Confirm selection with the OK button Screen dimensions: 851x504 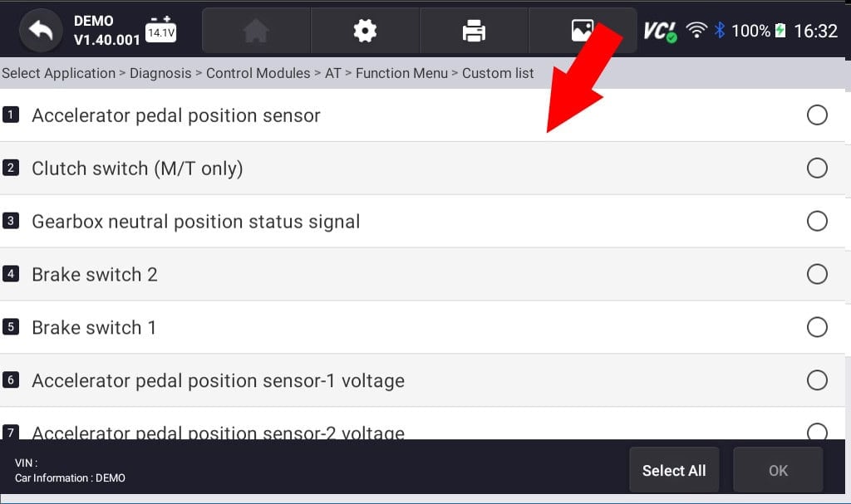[x=778, y=470]
